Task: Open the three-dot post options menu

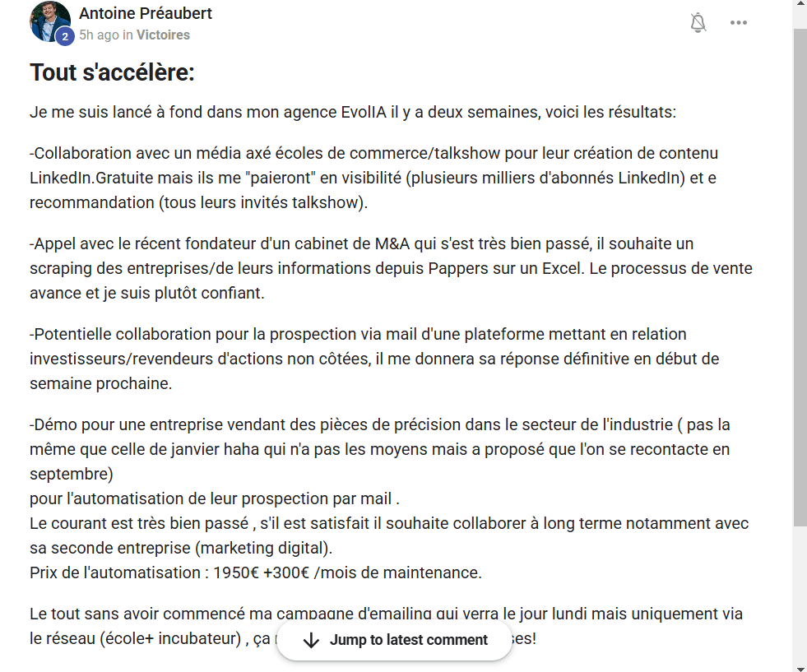Action: click(x=739, y=23)
